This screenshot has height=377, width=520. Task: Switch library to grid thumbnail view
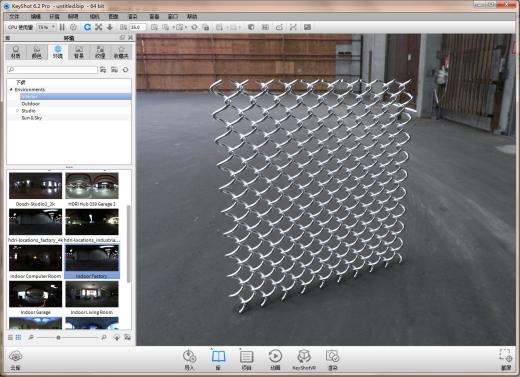coord(18,338)
